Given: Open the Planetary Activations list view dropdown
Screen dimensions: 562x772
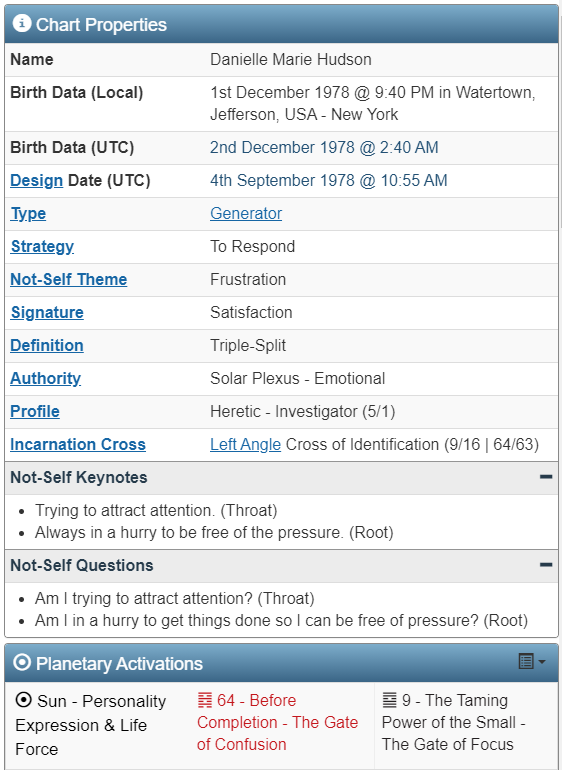Looking at the screenshot, I should point(531,661).
